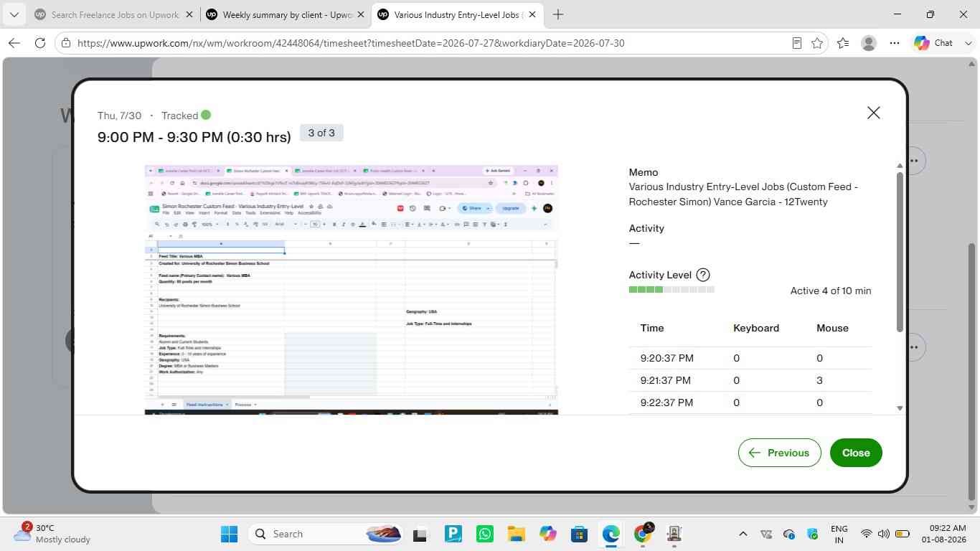
Task: Click the URL address bar
Action: pos(422,43)
